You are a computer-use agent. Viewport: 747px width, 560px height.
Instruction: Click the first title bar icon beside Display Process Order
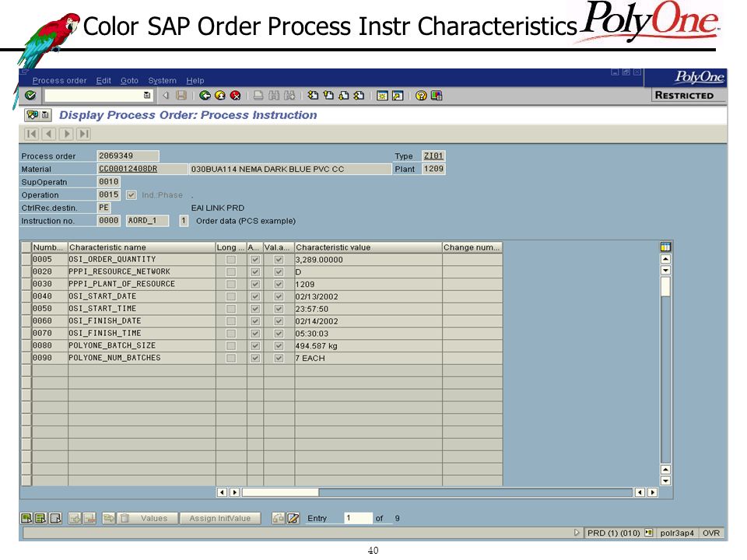pos(33,115)
